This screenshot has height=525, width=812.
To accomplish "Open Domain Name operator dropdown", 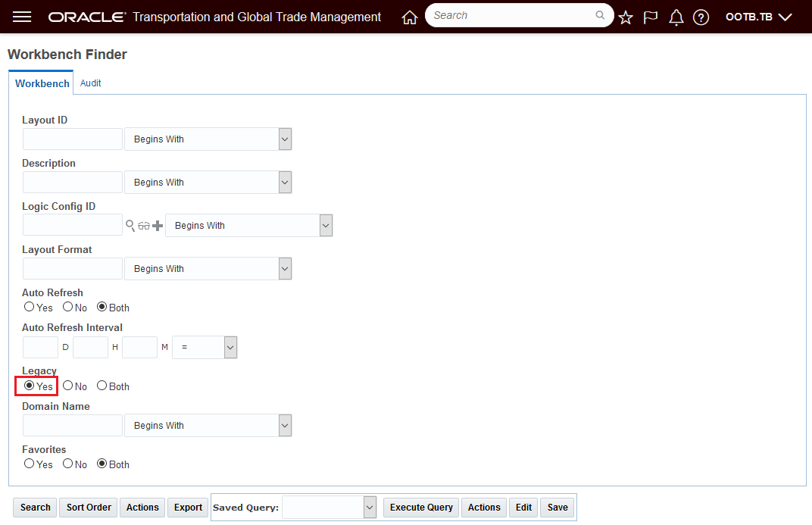I will (x=208, y=425).
